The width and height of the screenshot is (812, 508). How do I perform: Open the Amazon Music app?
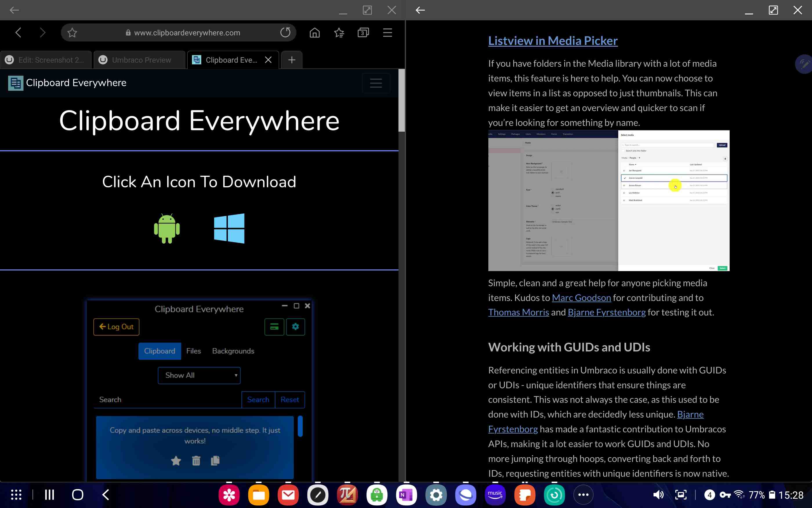click(495, 495)
